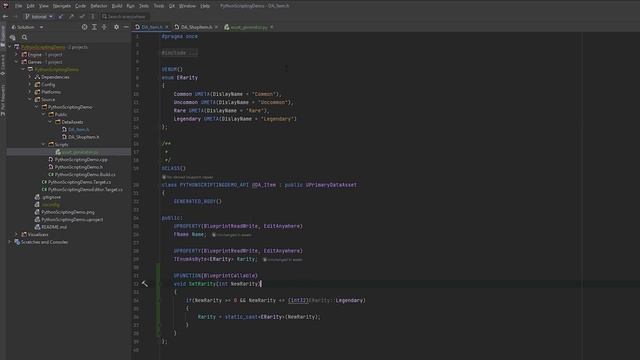Select DA_Item.h in the solution tree
This screenshot has width=640, height=360.
78,129
